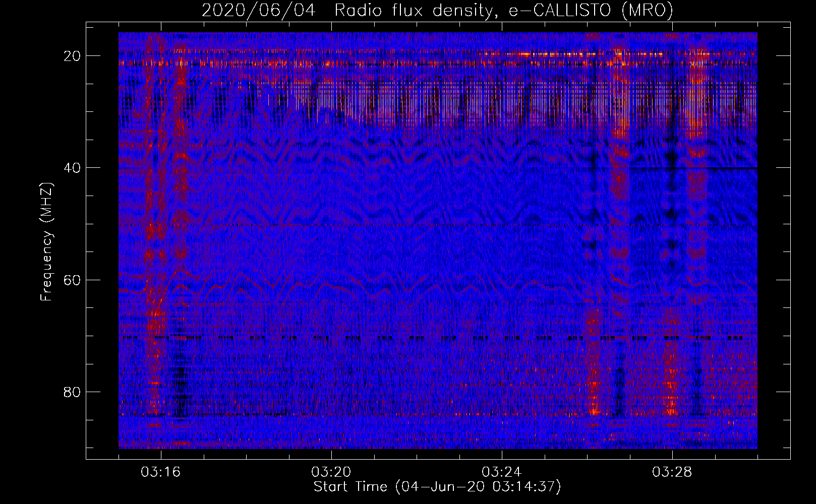Screen dimensions: 816x504
Task: Click the frequency tick label 20
Action: click(x=73, y=56)
